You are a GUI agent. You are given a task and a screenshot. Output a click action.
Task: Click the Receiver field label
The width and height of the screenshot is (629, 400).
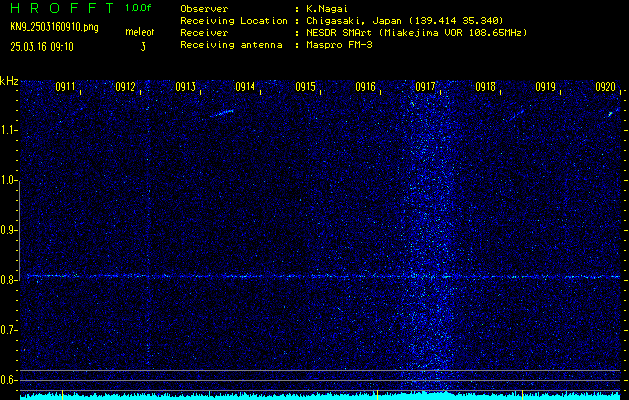coord(204,33)
